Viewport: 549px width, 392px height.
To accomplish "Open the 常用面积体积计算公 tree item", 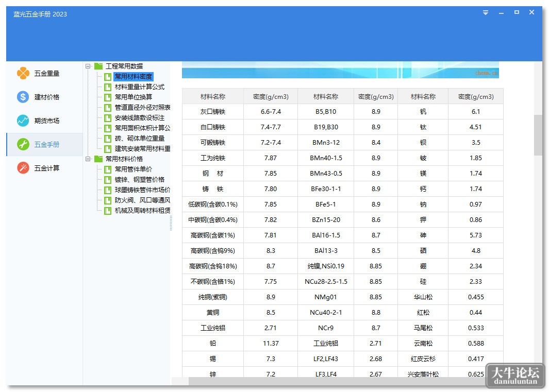I will (x=142, y=128).
